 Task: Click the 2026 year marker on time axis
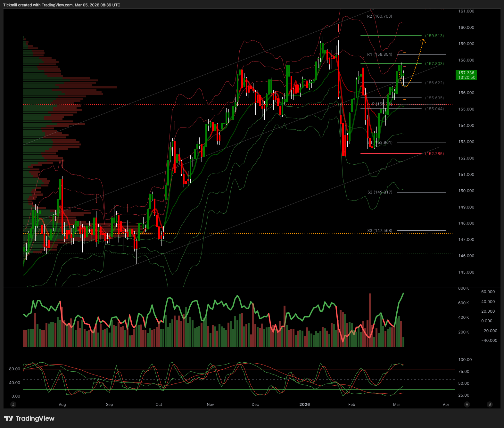tap(304, 405)
